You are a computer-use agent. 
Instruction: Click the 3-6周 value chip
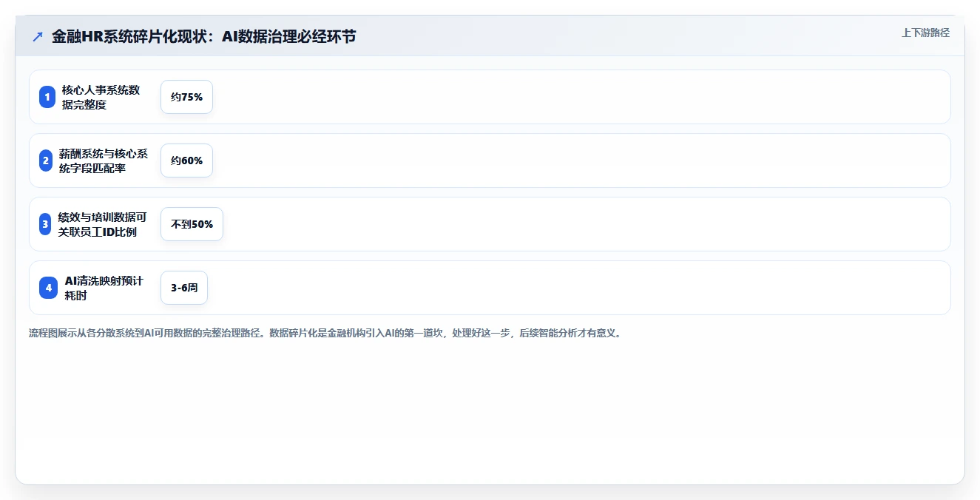[x=184, y=288]
